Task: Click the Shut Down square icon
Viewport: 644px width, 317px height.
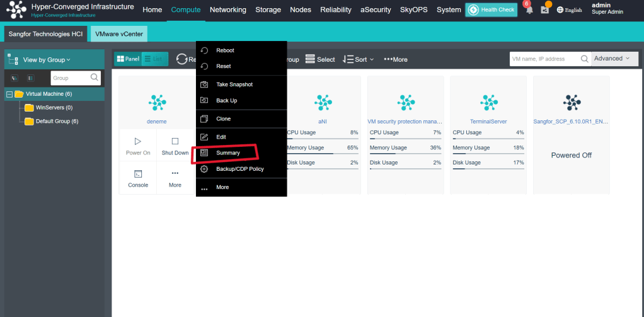Action: [175, 142]
